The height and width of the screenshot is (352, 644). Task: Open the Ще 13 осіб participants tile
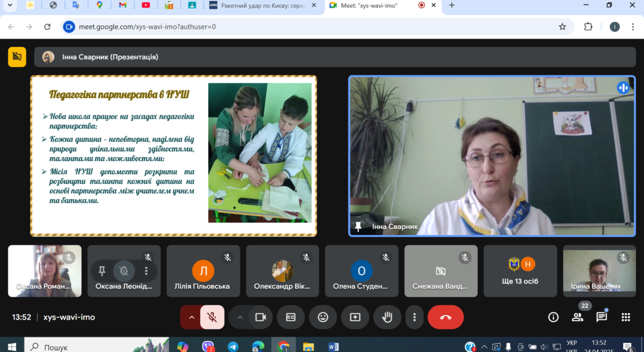[x=520, y=271]
